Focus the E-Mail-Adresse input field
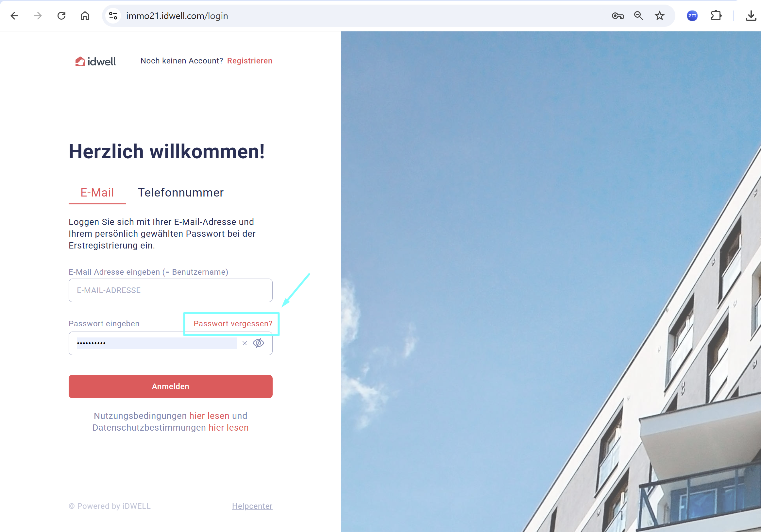 170,290
